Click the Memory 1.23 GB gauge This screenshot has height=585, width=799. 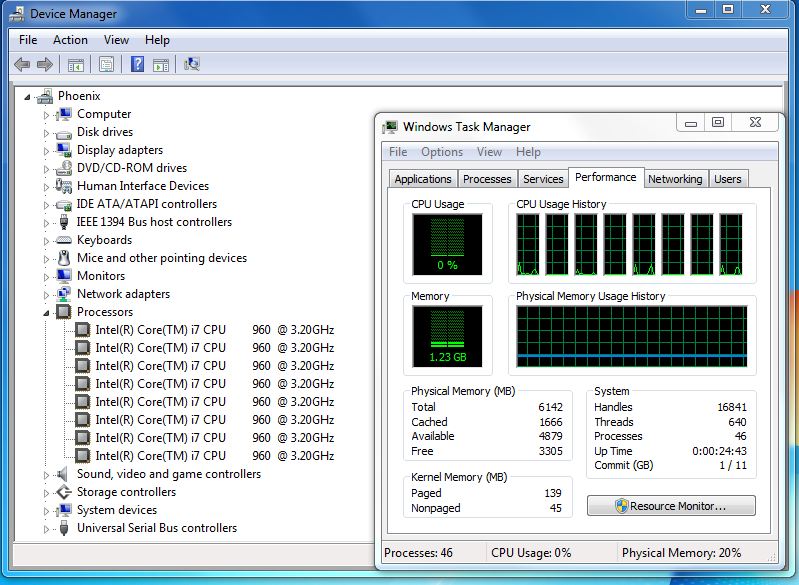(447, 336)
